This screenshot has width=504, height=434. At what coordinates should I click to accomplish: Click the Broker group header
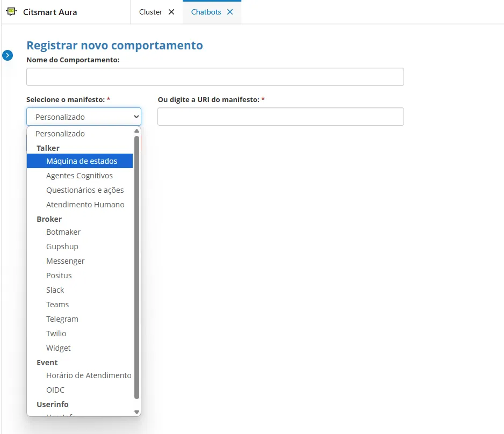49,219
